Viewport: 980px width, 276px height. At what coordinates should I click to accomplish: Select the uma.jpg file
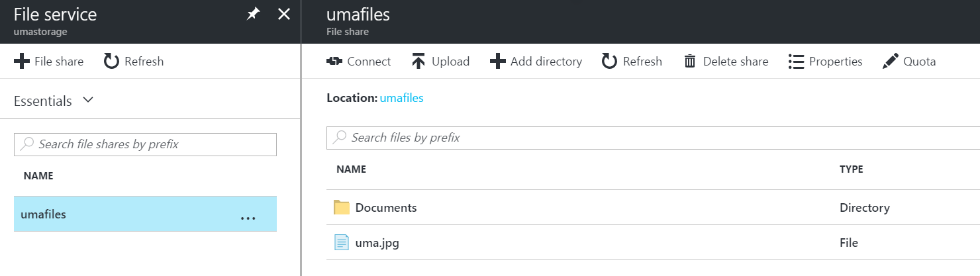tap(377, 243)
